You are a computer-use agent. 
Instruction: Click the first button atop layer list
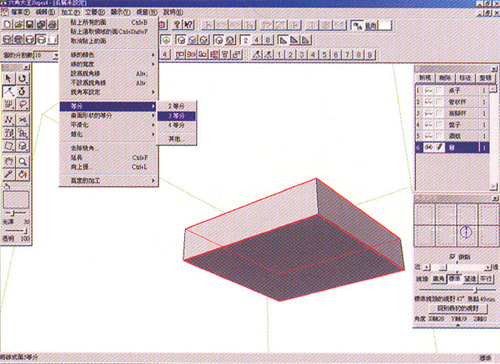pos(425,78)
